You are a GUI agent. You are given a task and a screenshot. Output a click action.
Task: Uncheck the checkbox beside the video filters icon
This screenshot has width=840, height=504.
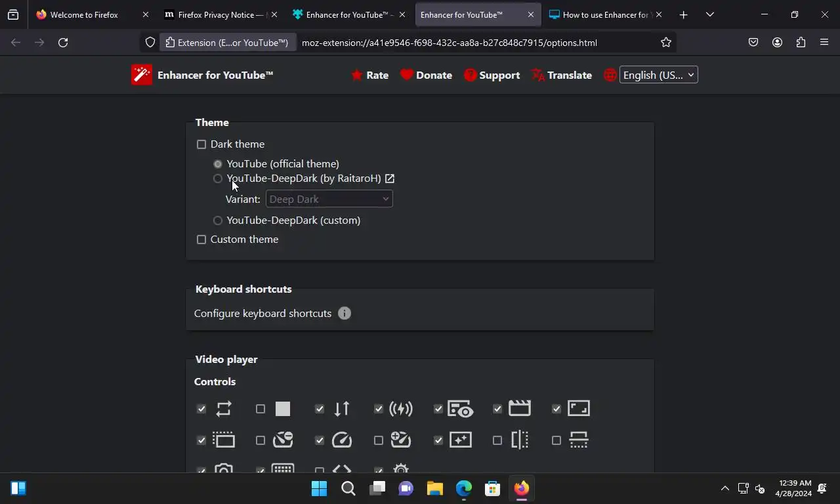[438, 440]
